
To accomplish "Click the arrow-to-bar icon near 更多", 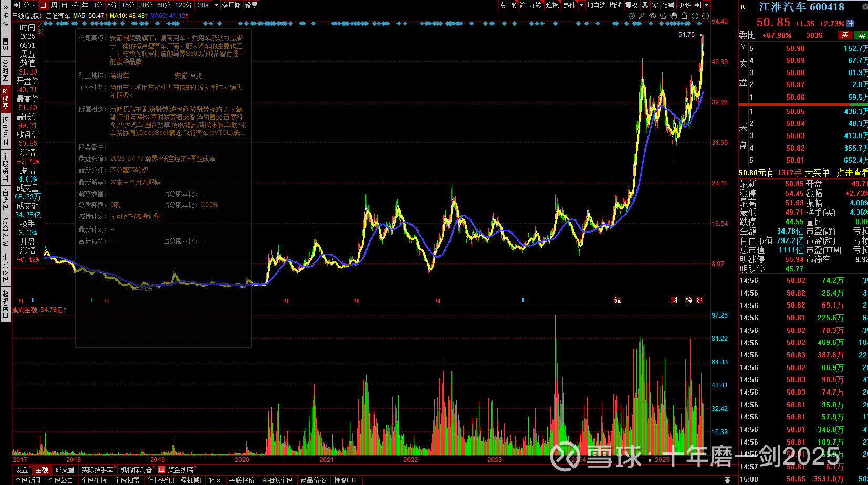I will pos(698,5).
